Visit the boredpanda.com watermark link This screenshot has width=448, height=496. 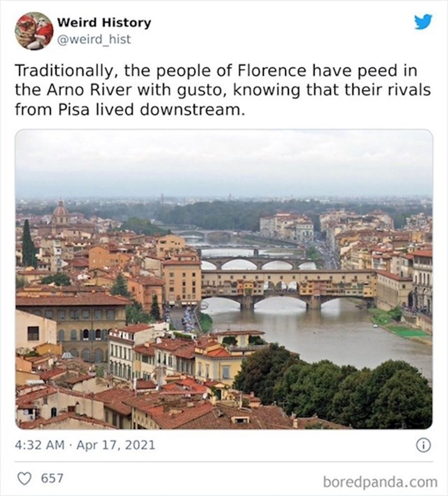(x=380, y=481)
